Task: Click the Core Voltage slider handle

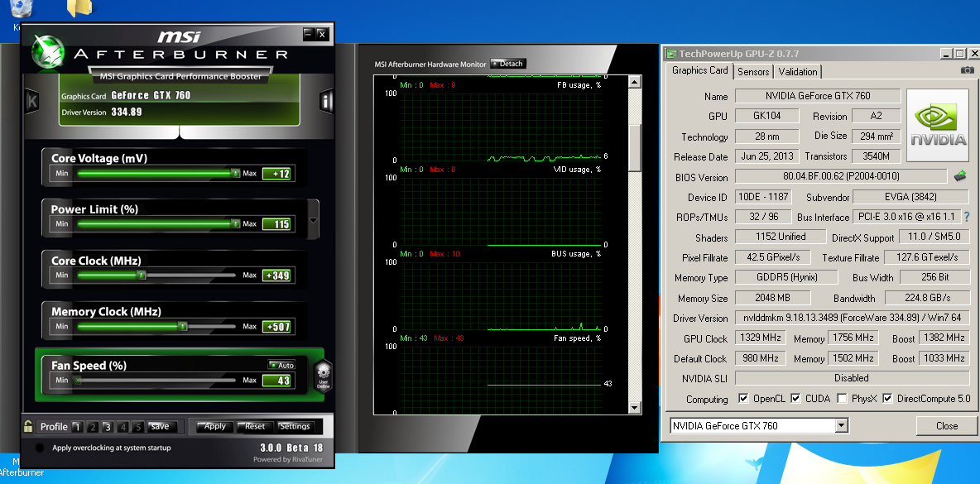Action: click(236, 173)
